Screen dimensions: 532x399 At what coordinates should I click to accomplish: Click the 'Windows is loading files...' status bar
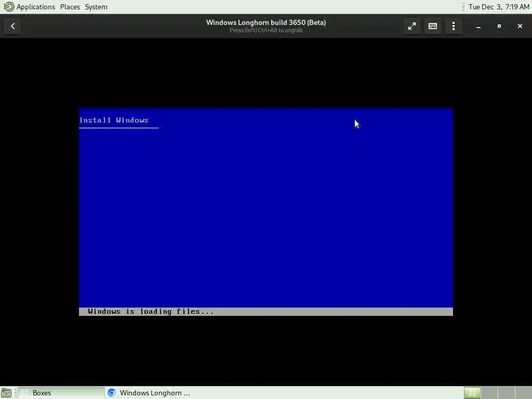coord(265,312)
